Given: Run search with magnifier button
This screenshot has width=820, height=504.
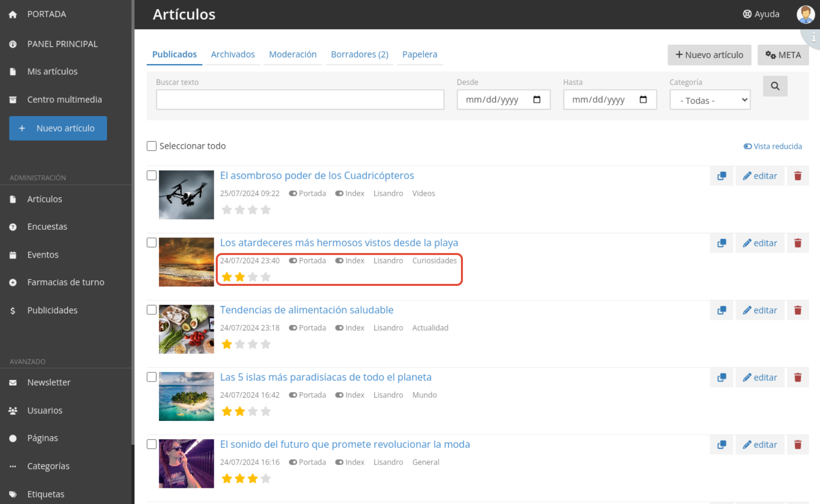Looking at the screenshot, I should click(775, 86).
